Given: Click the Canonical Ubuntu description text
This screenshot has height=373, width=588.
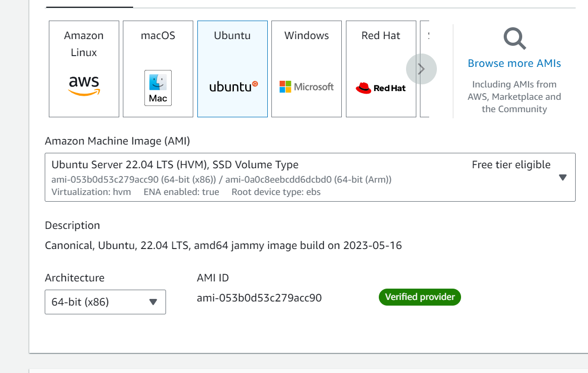Looking at the screenshot, I should [x=223, y=245].
